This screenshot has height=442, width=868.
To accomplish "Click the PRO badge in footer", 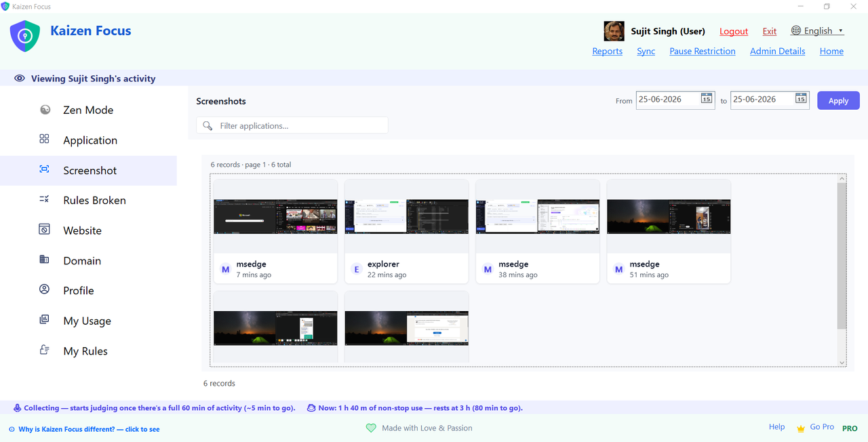I will [x=850, y=428].
